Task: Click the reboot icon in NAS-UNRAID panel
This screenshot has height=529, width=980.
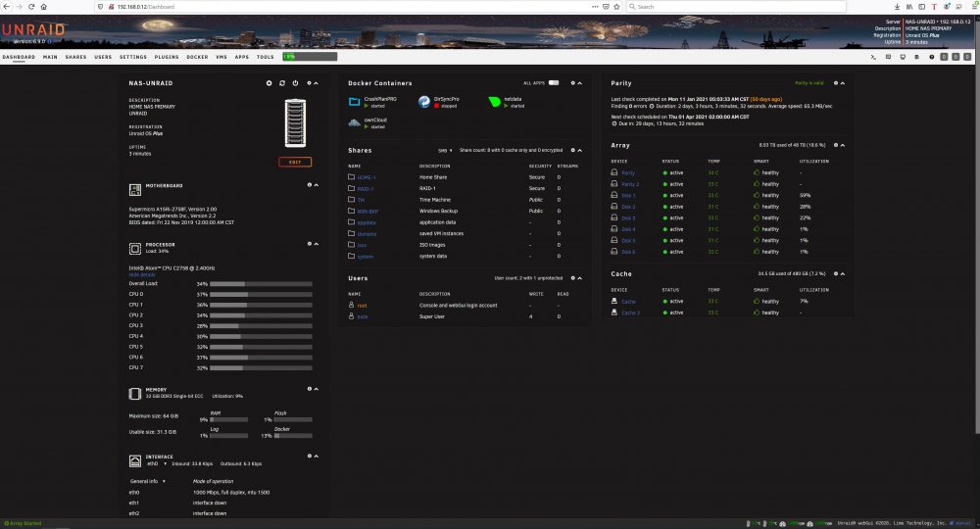Action: coord(282,83)
